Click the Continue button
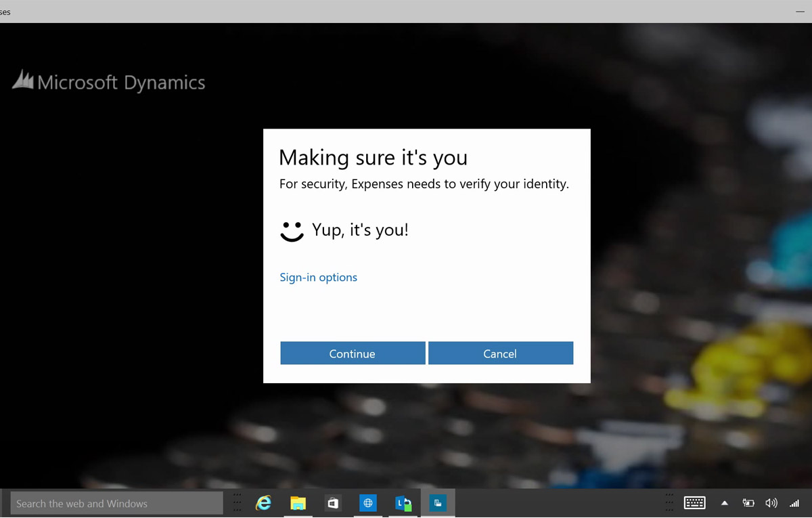 point(353,353)
